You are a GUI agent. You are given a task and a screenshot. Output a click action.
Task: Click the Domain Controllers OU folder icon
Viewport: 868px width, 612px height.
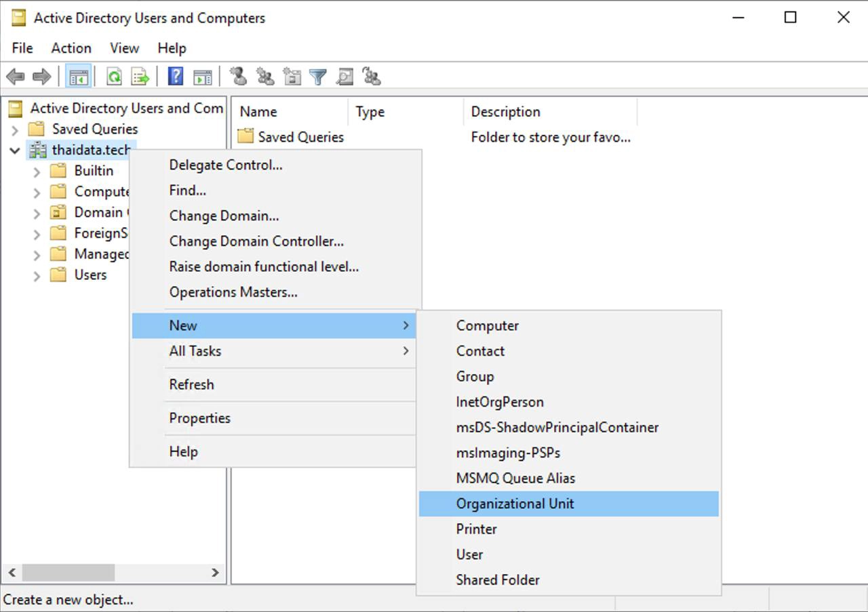click(x=59, y=212)
